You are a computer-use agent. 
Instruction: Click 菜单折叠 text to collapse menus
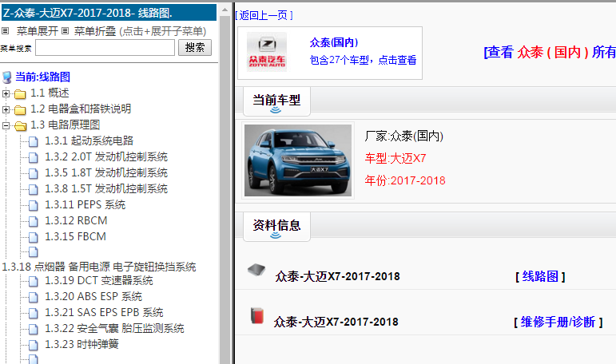pyautogui.click(x=95, y=31)
